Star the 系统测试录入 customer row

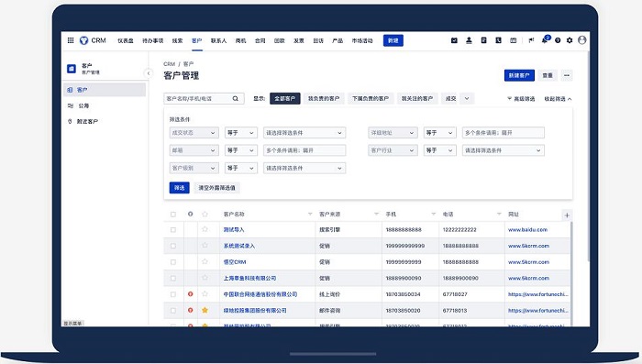tap(205, 245)
